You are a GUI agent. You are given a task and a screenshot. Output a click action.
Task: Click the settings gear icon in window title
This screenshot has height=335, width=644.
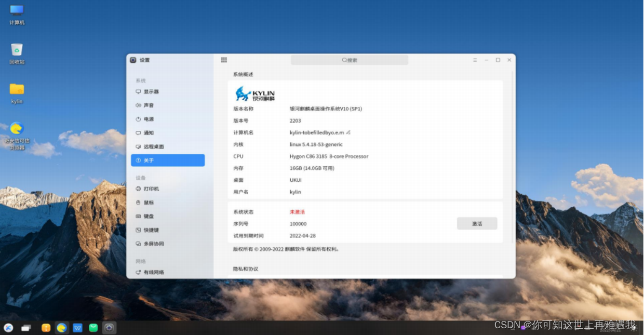click(x=133, y=60)
